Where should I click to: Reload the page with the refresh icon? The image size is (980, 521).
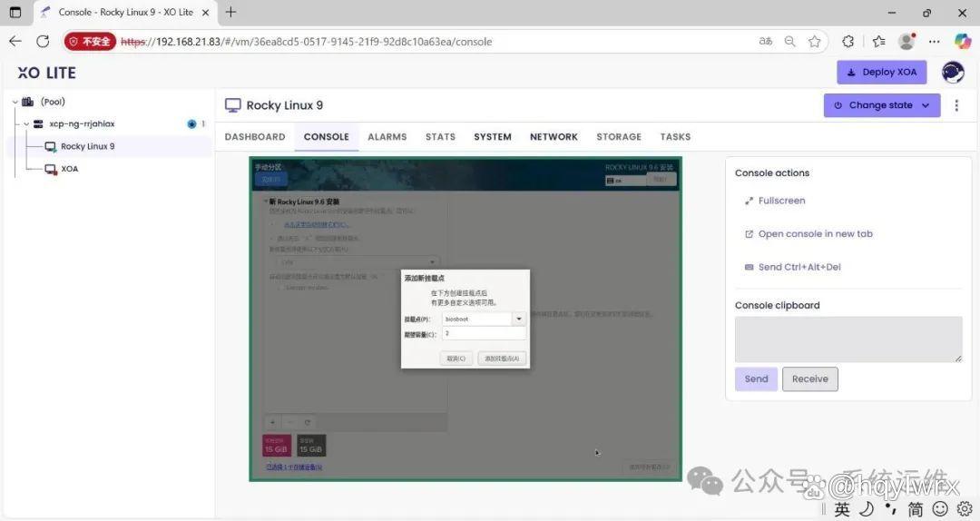pos(43,41)
